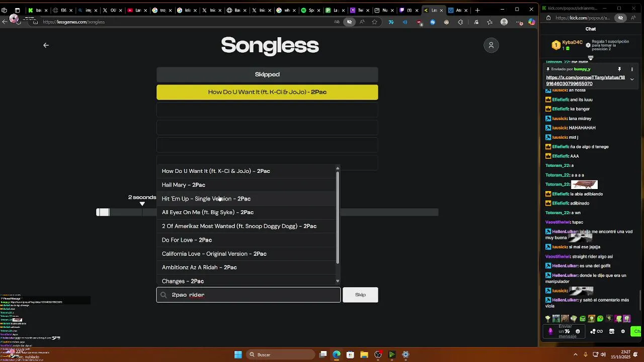The height and width of the screenshot is (362, 644).
Task: Open the Songless user profile icon
Action: pyautogui.click(x=491, y=45)
